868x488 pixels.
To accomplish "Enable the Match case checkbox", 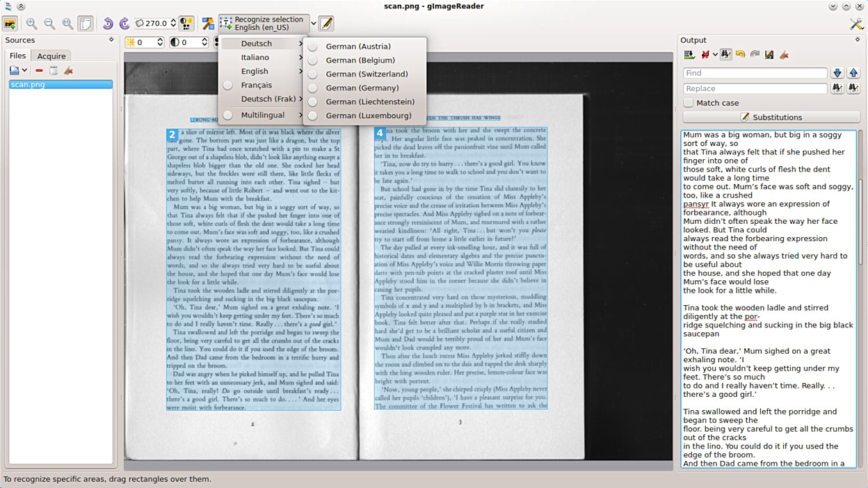I will click(689, 103).
